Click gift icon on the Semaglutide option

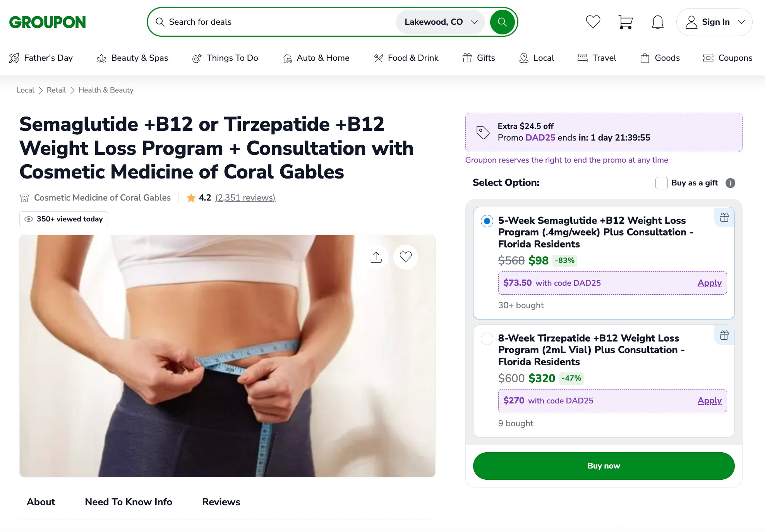tap(724, 218)
